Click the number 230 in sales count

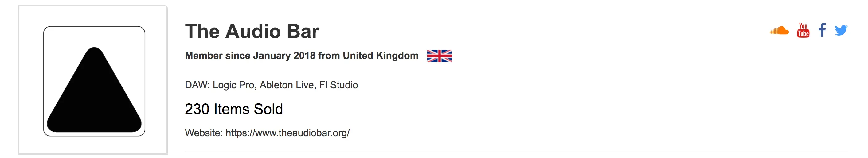(x=197, y=109)
